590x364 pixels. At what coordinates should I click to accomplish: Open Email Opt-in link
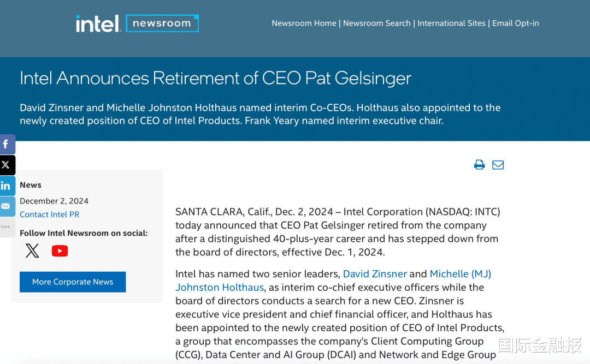pyautogui.click(x=515, y=23)
